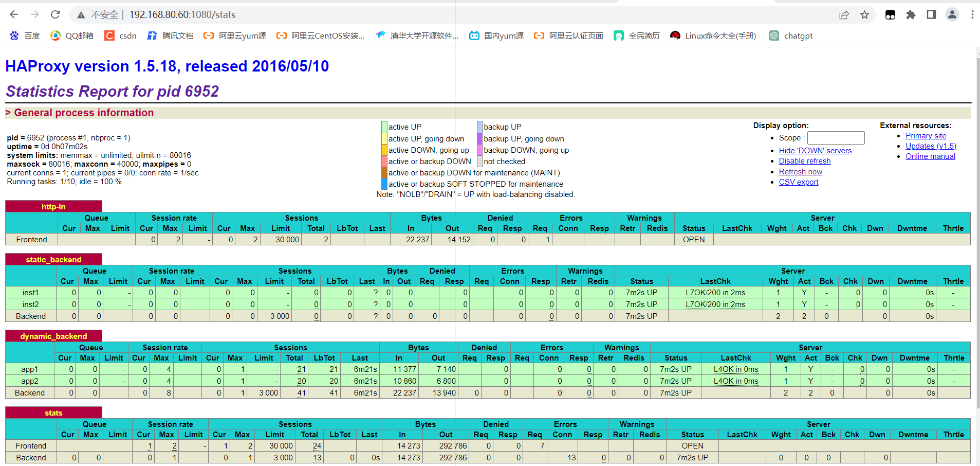Click app2 row name
Screen dimensions: 980x466
click(29, 381)
